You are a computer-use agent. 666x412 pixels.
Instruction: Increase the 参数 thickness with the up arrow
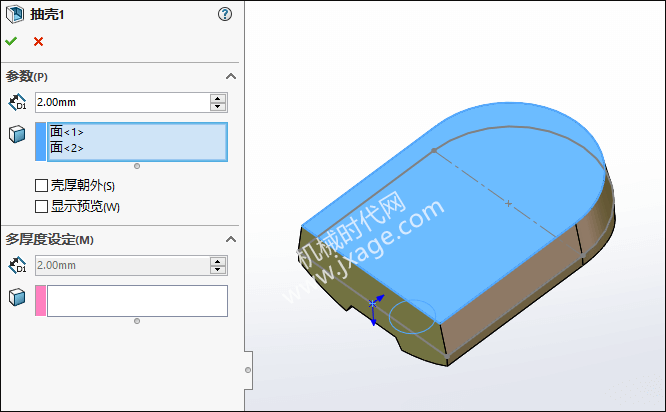pos(218,98)
